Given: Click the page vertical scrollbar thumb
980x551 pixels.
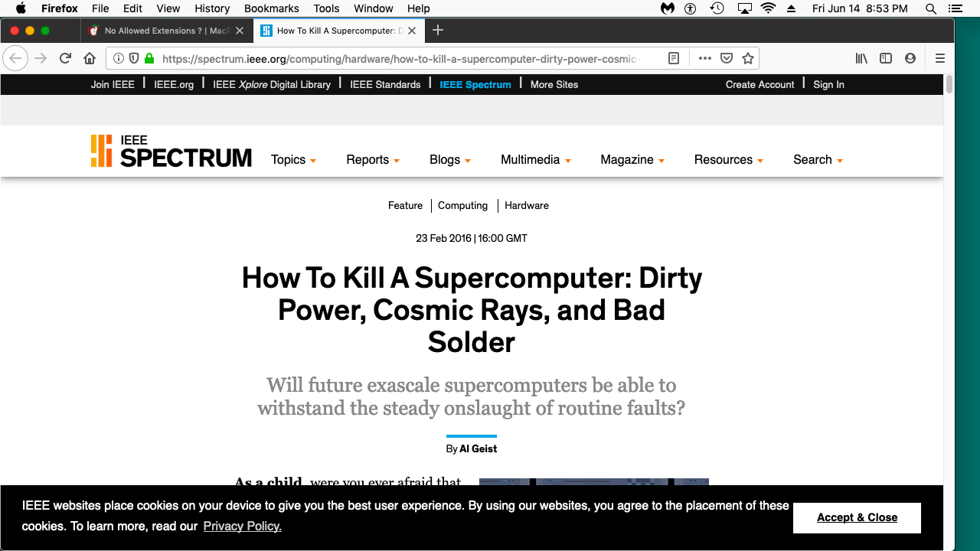Looking at the screenshot, I should [x=949, y=84].
